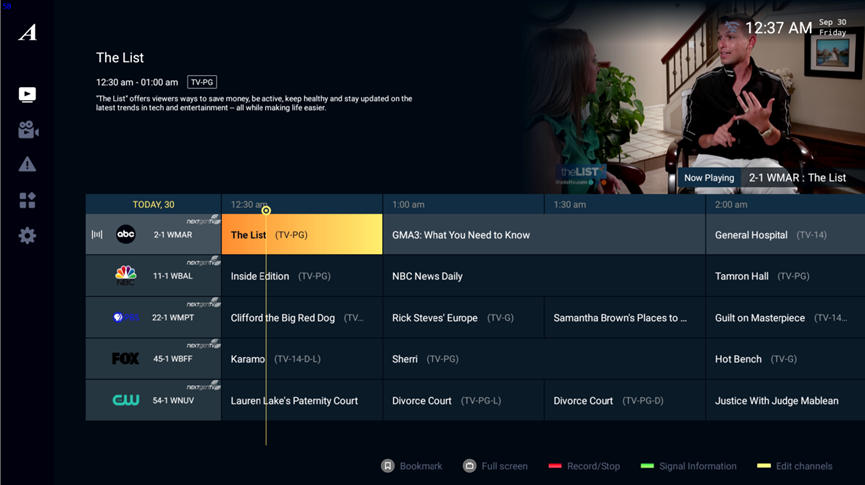Select General Hospital program
This screenshot has width=865, height=485.
(x=786, y=234)
